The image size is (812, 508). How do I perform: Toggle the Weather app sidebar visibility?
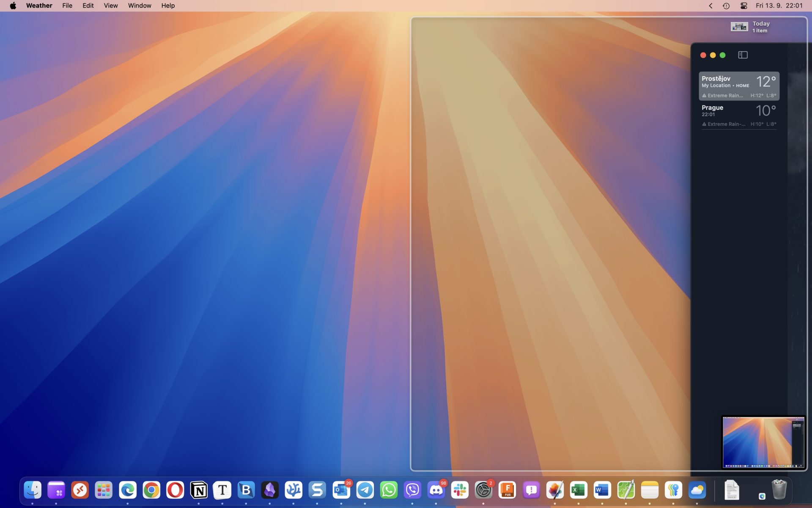[x=743, y=55]
